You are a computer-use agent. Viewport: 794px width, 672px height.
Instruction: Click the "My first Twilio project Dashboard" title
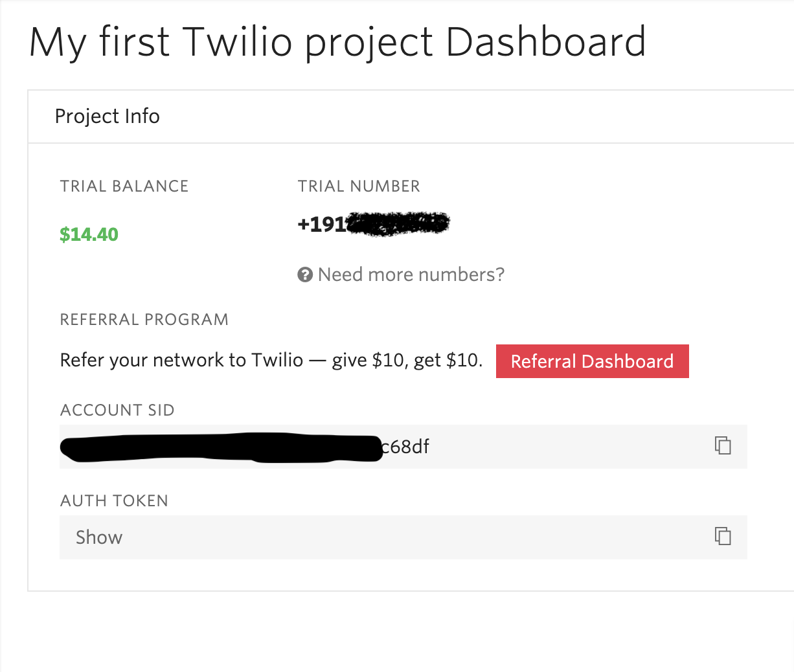[x=337, y=43]
